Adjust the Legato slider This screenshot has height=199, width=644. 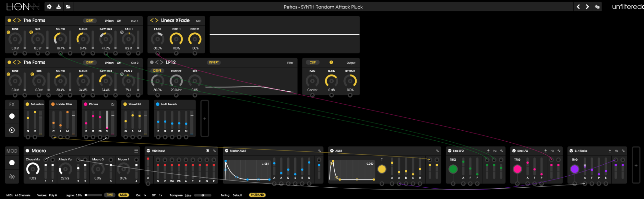[93, 195]
